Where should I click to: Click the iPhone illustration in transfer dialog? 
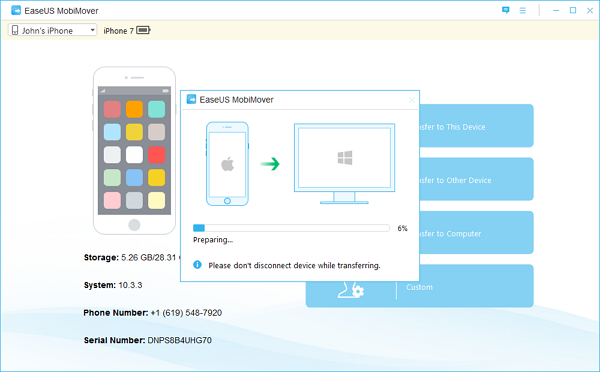[x=227, y=164]
